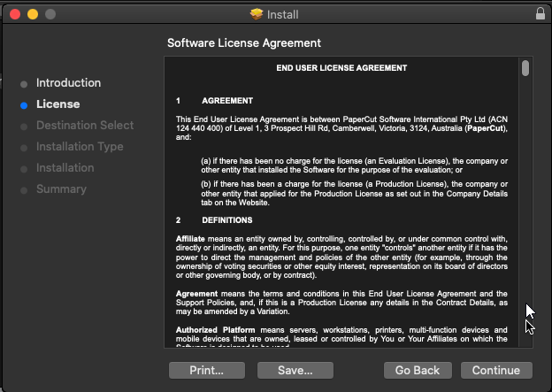Viewport: 552px width, 392px height.
Task: Close the Install window with red button
Action: (x=15, y=14)
